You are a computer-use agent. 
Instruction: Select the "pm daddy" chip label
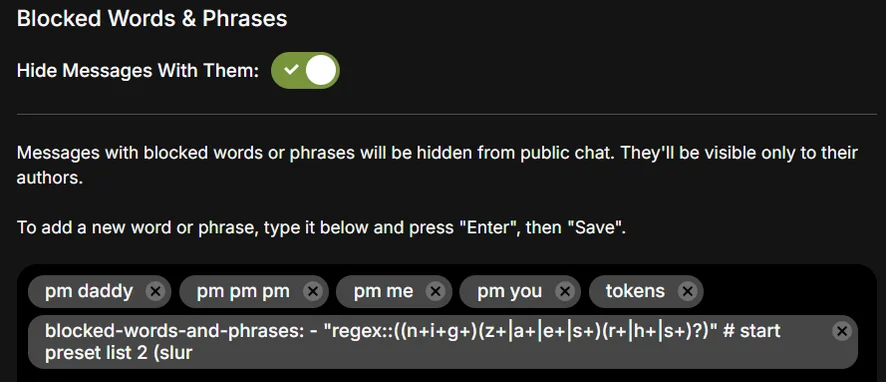[89, 292]
